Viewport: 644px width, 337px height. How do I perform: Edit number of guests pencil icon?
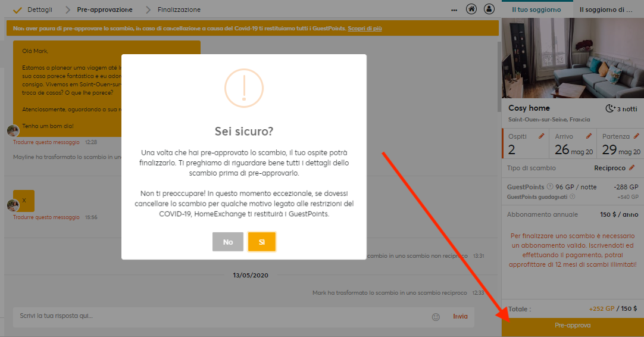click(x=541, y=136)
